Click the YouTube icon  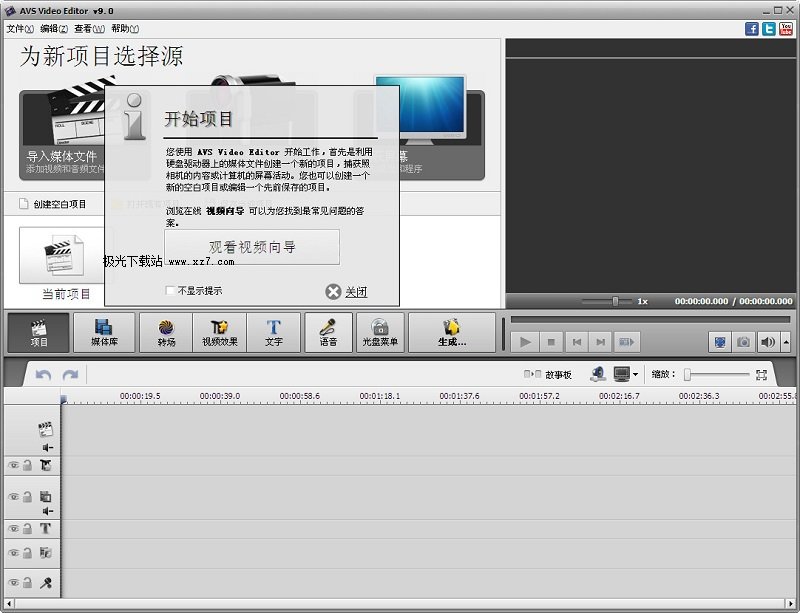click(786, 29)
